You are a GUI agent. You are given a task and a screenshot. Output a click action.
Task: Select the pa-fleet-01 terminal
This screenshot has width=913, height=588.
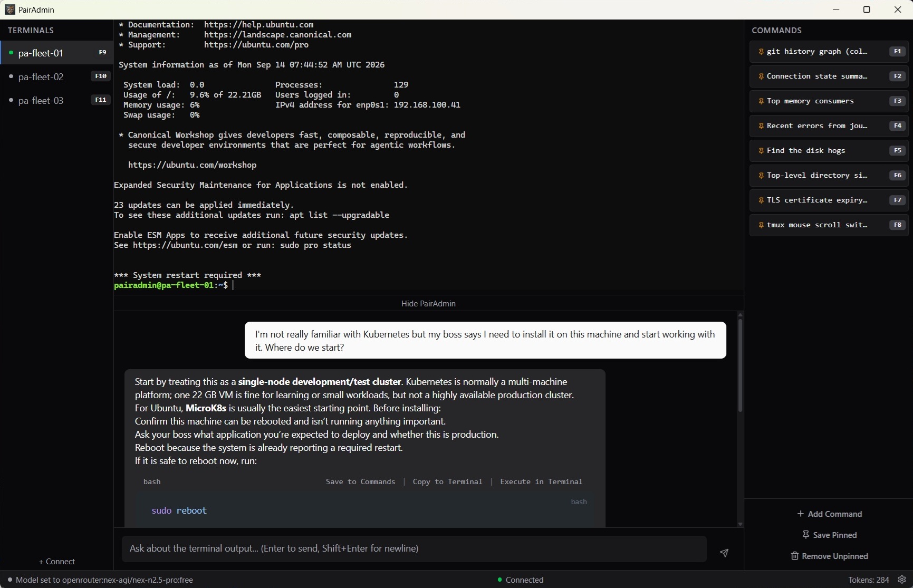[x=57, y=53]
